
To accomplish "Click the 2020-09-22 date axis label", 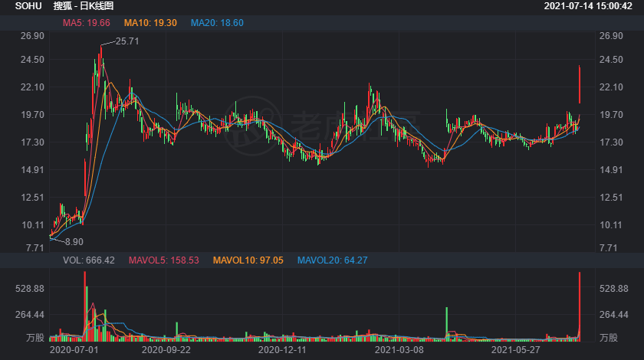I will pos(166,350).
